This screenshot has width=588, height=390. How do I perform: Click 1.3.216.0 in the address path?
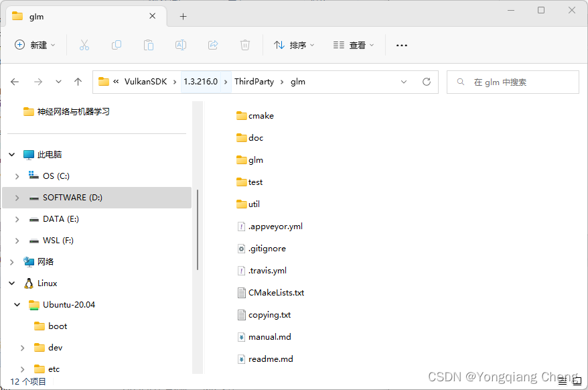coord(201,82)
